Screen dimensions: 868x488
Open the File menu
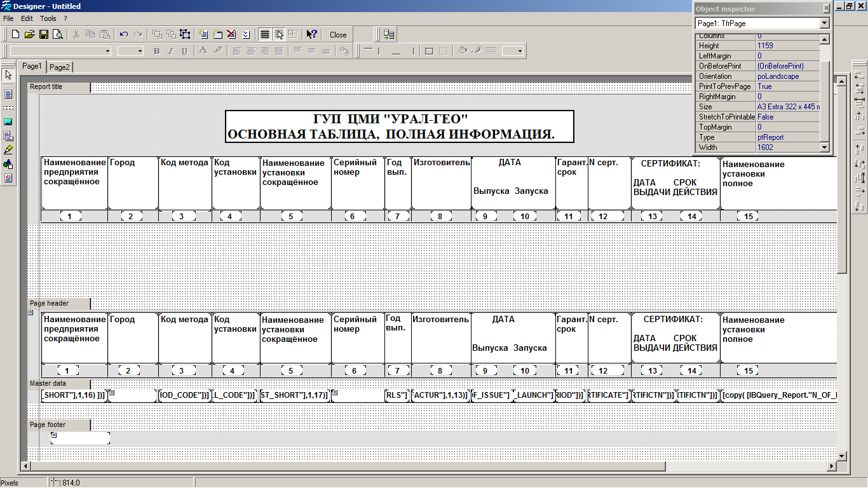(x=8, y=19)
